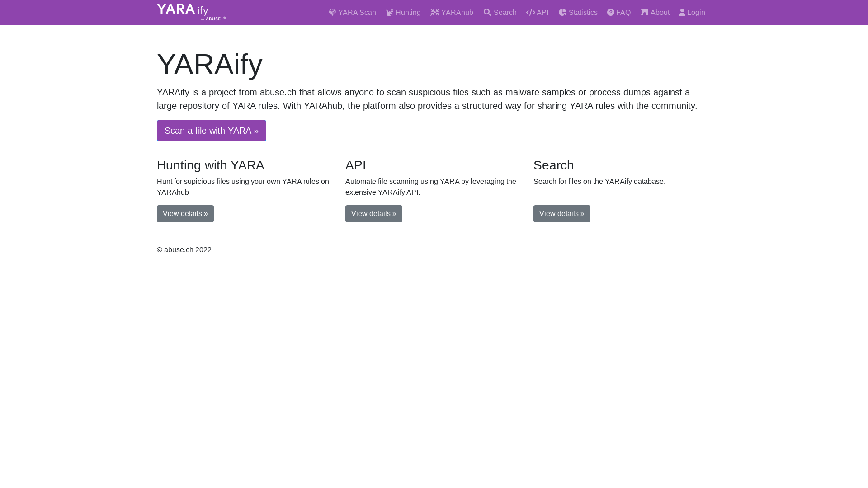Click the Hunting with YARA heading

211,165
